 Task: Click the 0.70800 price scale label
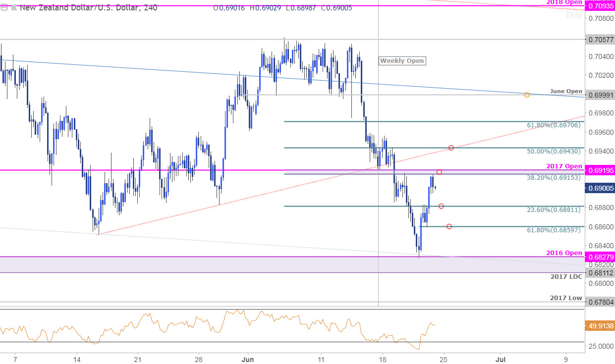601,18
